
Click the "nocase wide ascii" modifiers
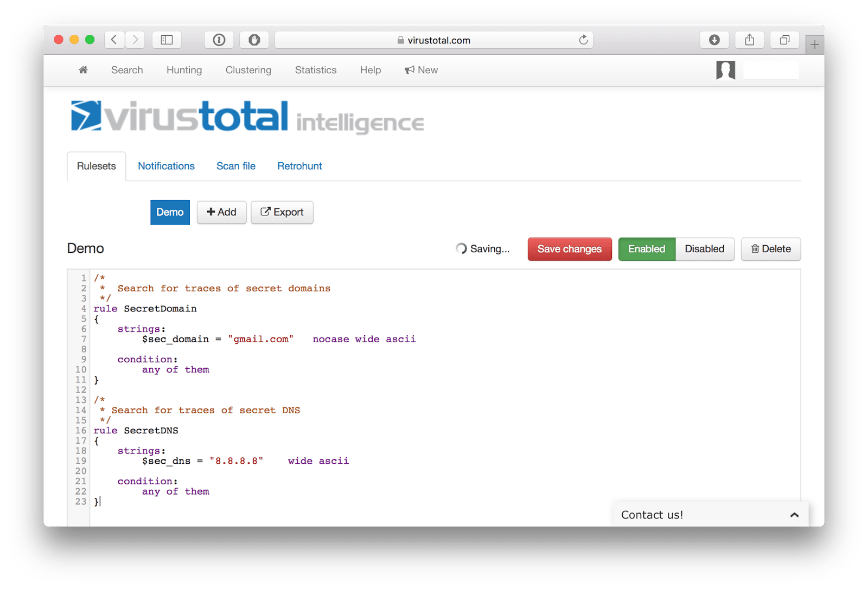point(364,339)
